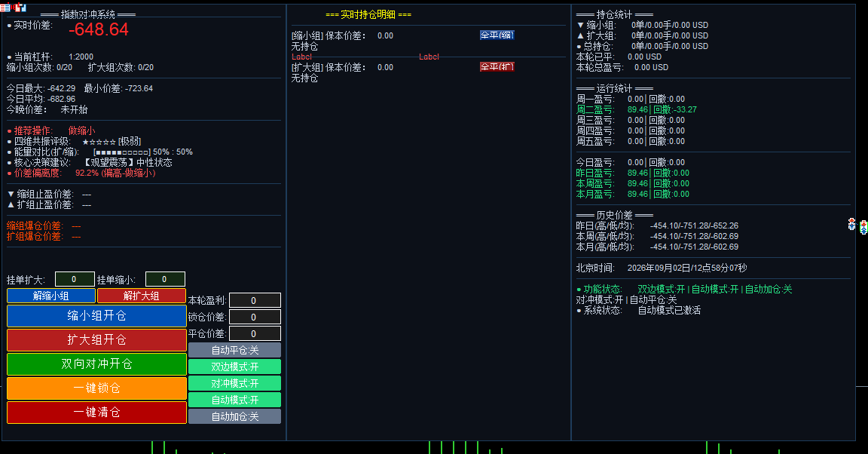Click the 本轮总盈亏 0.00 USD row
Screen dimensions: 868x454
pyautogui.click(x=622, y=67)
